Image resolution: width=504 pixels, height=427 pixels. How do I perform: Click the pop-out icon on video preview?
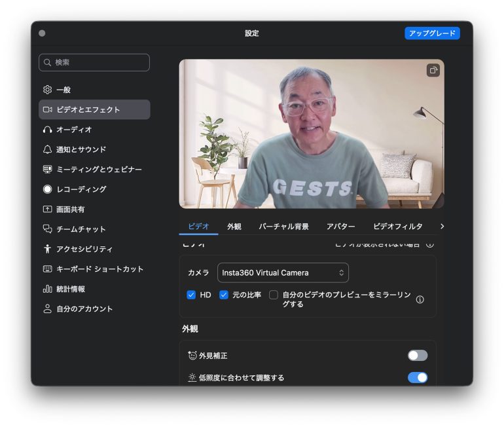[x=433, y=70]
